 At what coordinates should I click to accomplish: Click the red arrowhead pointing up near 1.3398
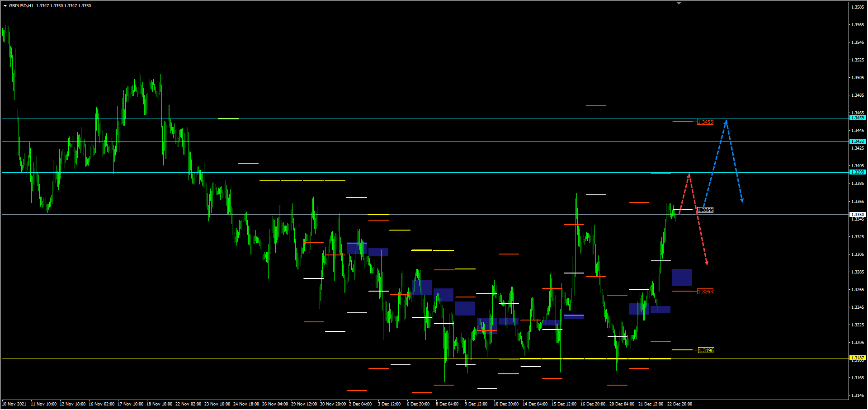tap(689, 175)
